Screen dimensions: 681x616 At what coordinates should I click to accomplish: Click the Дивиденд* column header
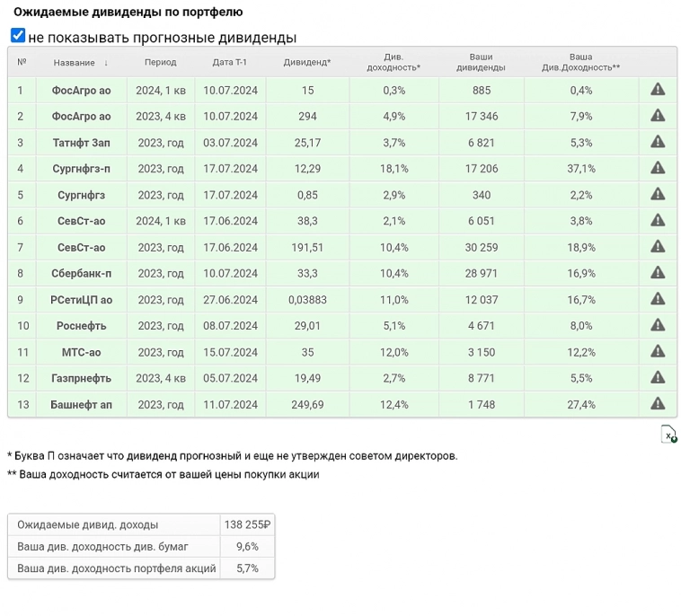coord(307,63)
